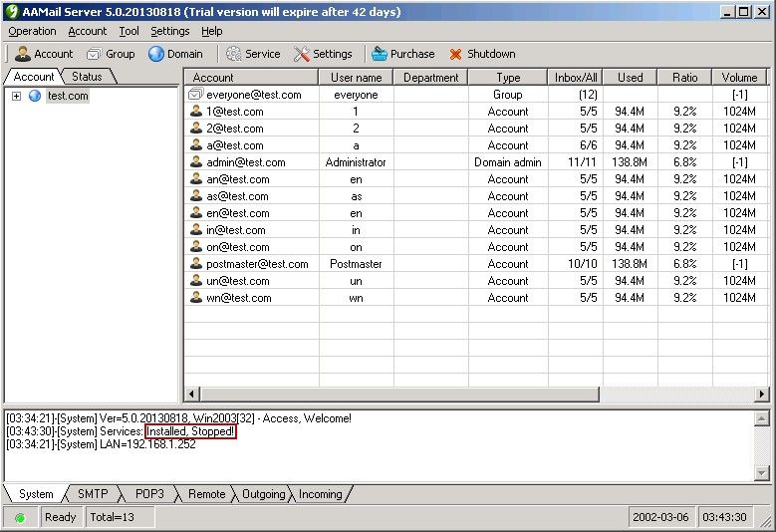Click the "Ready" status bar entry

coord(61,517)
